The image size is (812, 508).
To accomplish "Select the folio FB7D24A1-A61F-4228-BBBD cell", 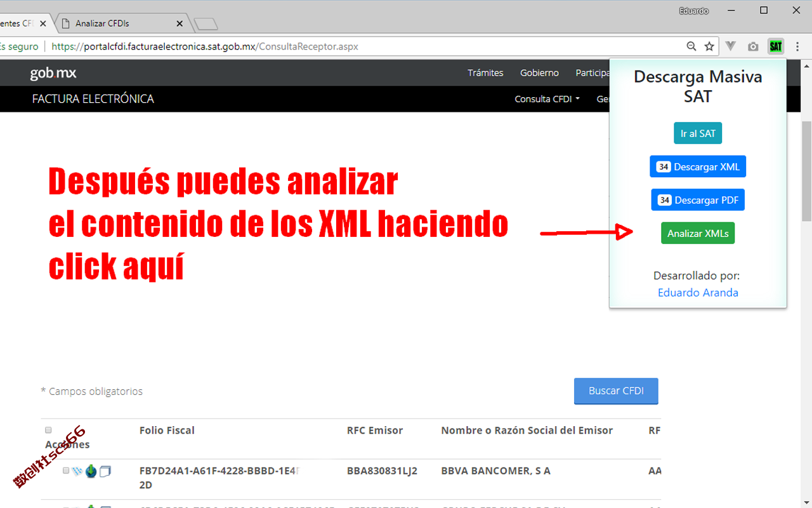I will (x=219, y=478).
